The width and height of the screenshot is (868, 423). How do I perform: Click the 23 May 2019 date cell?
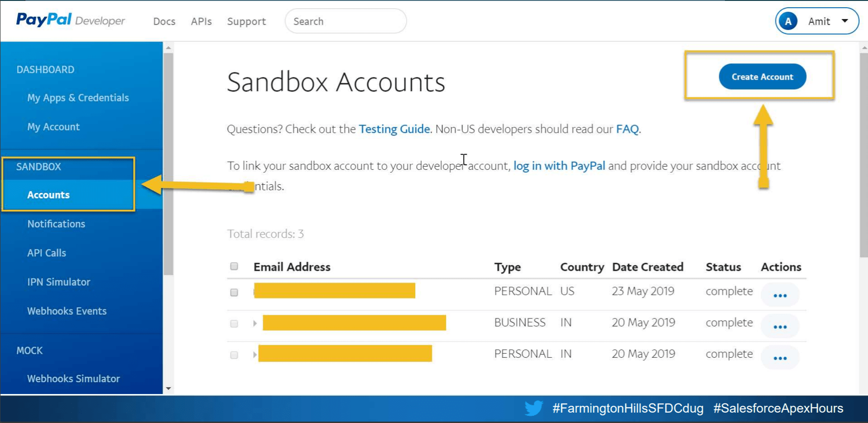pos(643,291)
